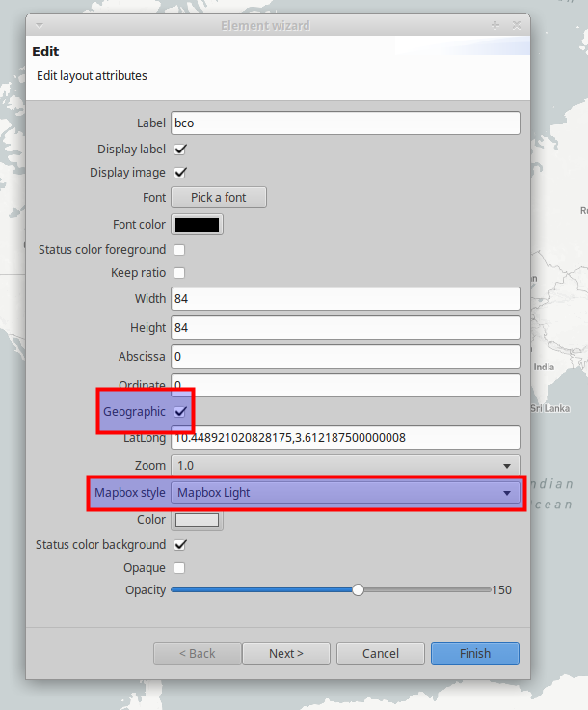Click into the LatLong input field

[345, 438]
